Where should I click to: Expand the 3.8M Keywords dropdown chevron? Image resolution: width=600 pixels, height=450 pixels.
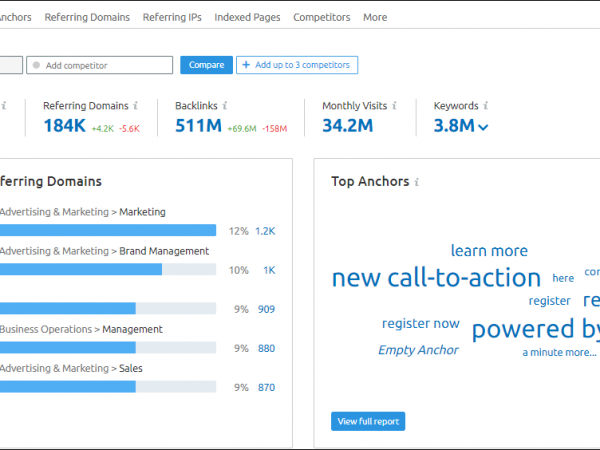[484, 127]
